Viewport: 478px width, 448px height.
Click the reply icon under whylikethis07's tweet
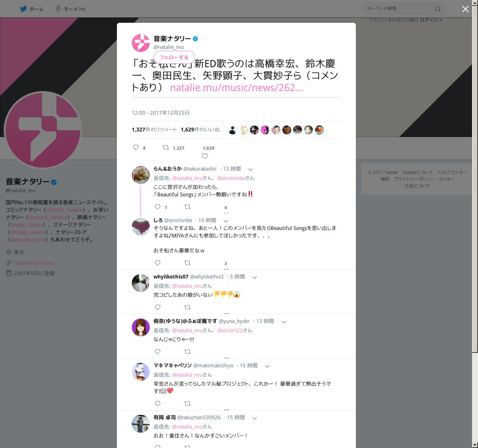coord(158,307)
